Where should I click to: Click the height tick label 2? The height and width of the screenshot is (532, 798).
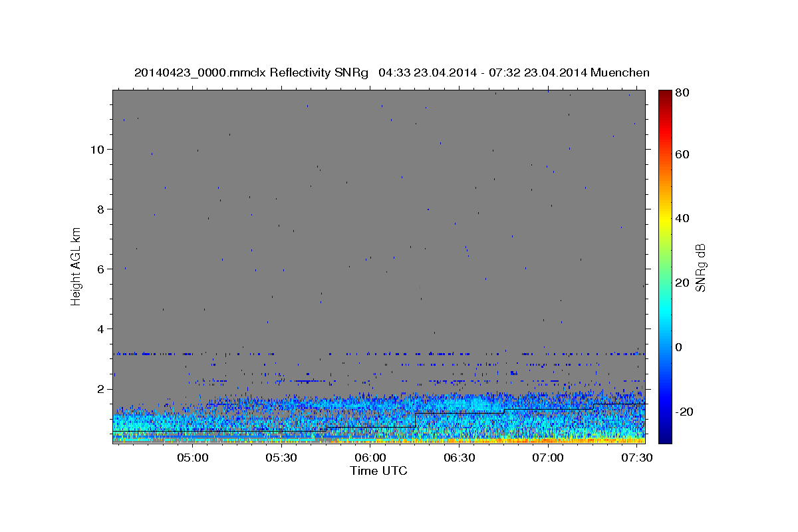point(100,389)
